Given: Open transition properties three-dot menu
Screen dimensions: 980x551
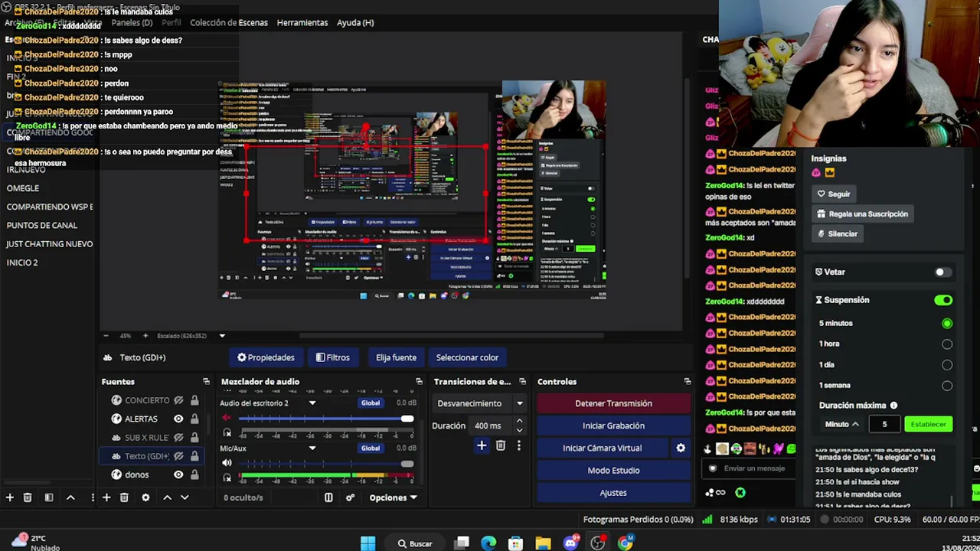Looking at the screenshot, I should point(518,445).
